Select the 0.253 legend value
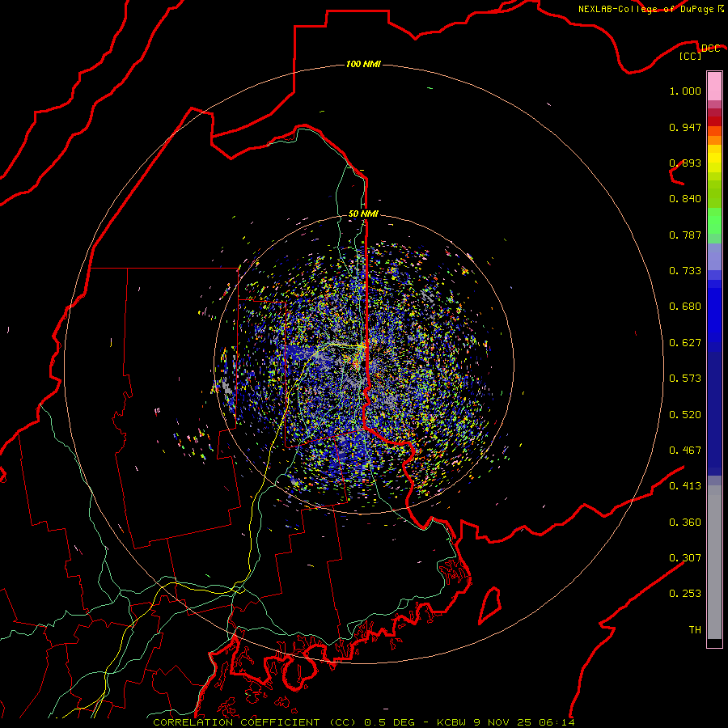 (685, 594)
